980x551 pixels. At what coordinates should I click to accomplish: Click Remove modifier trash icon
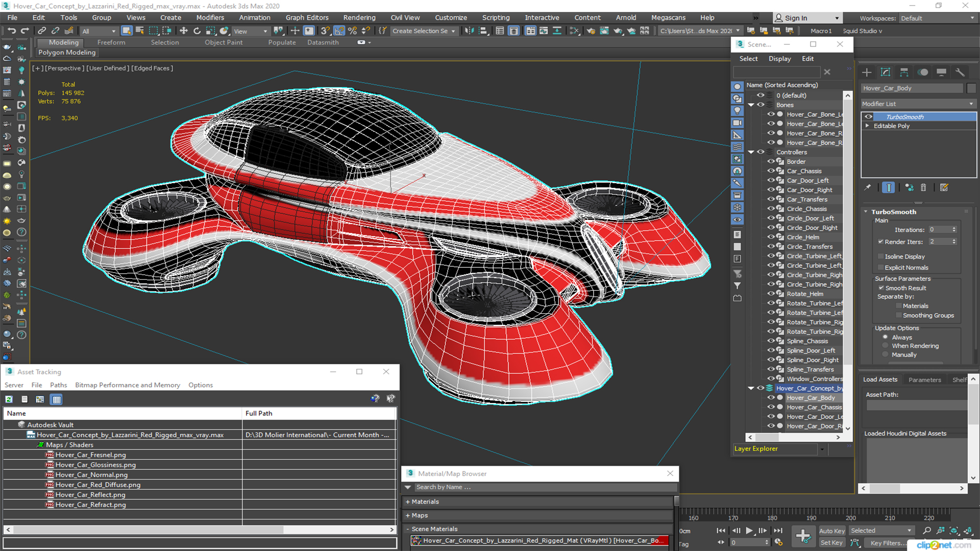(x=923, y=188)
